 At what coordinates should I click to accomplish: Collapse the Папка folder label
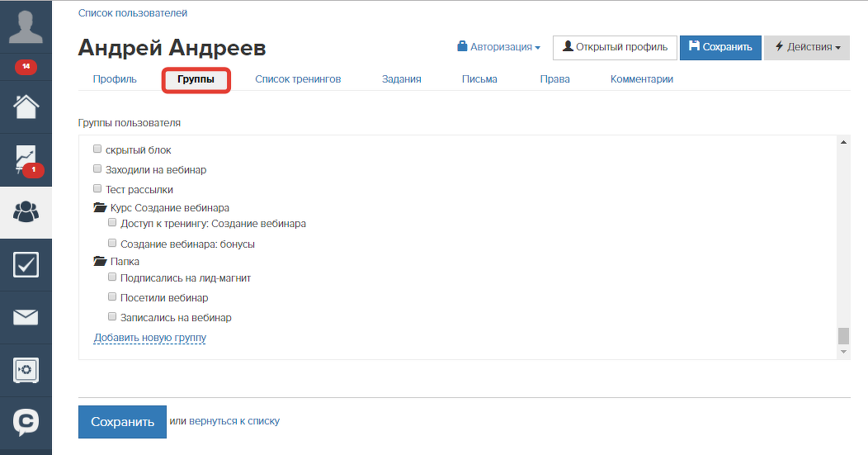pos(125,262)
